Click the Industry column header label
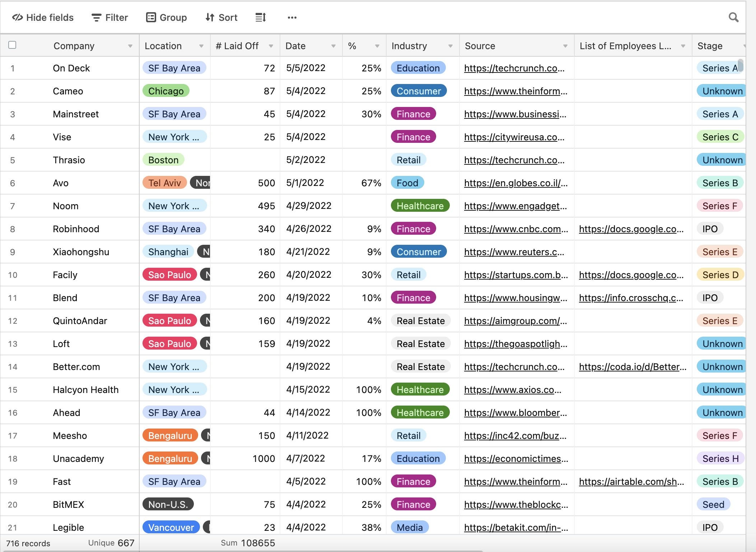 pos(409,46)
